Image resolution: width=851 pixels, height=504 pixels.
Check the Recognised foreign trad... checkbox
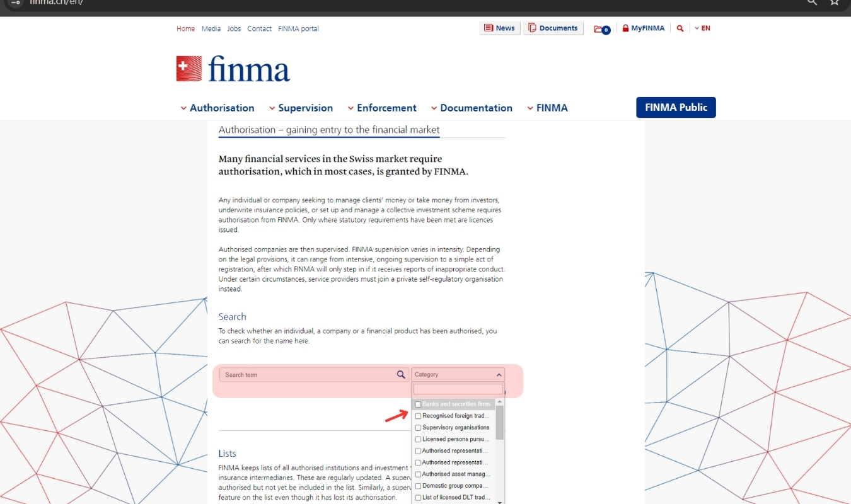pyautogui.click(x=418, y=416)
